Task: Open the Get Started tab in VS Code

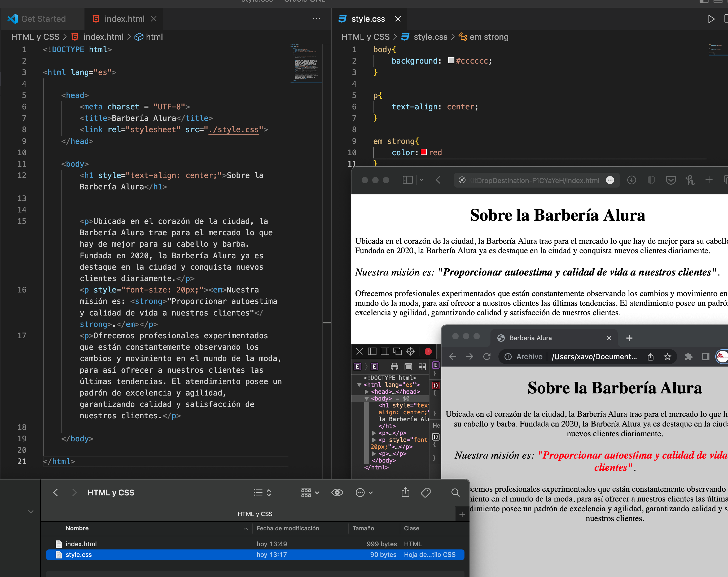Action: [37, 19]
